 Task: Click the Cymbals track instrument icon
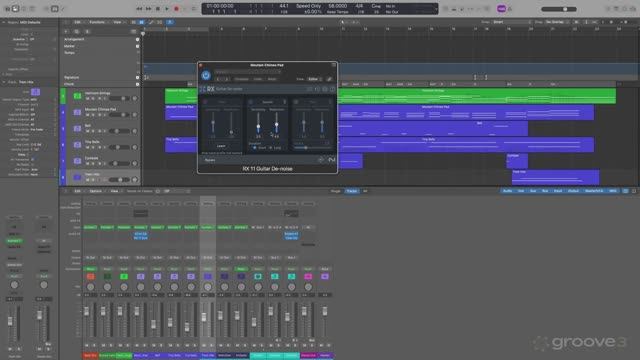point(77,161)
